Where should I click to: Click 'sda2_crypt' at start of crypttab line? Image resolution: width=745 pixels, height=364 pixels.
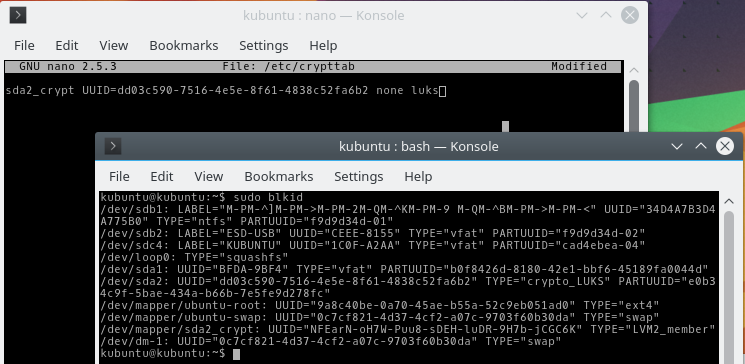pyautogui.click(x=40, y=90)
